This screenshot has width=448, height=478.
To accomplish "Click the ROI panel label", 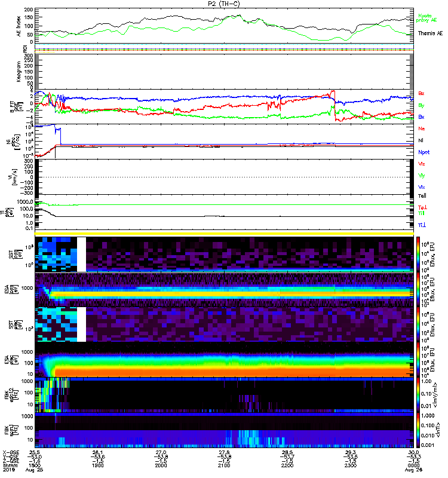I will tap(25, 49).
